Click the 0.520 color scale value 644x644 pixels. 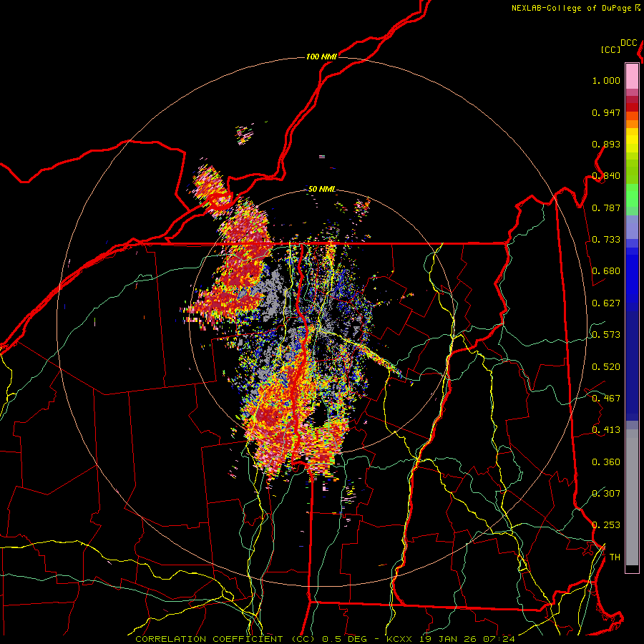[x=606, y=367]
